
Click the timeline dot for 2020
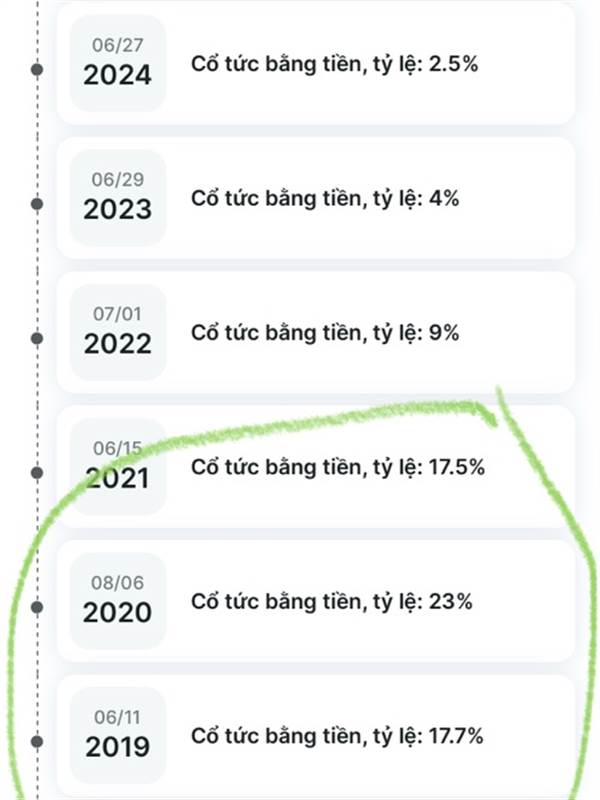pos(37,607)
